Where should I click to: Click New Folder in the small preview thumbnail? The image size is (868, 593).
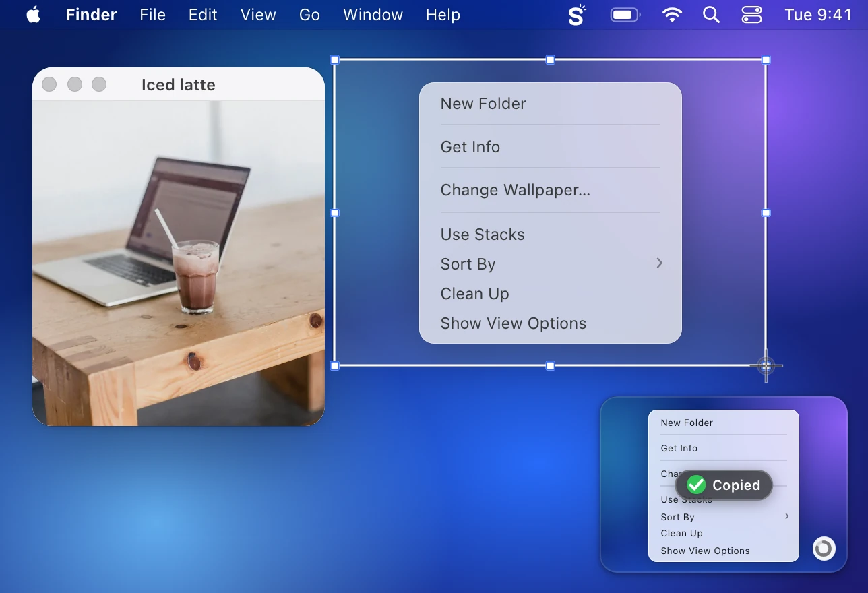point(687,423)
